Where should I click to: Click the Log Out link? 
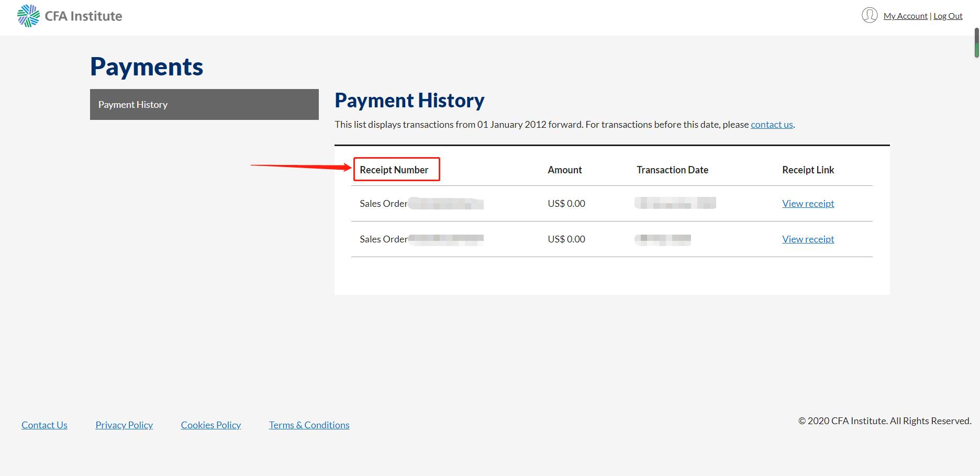[948, 16]
